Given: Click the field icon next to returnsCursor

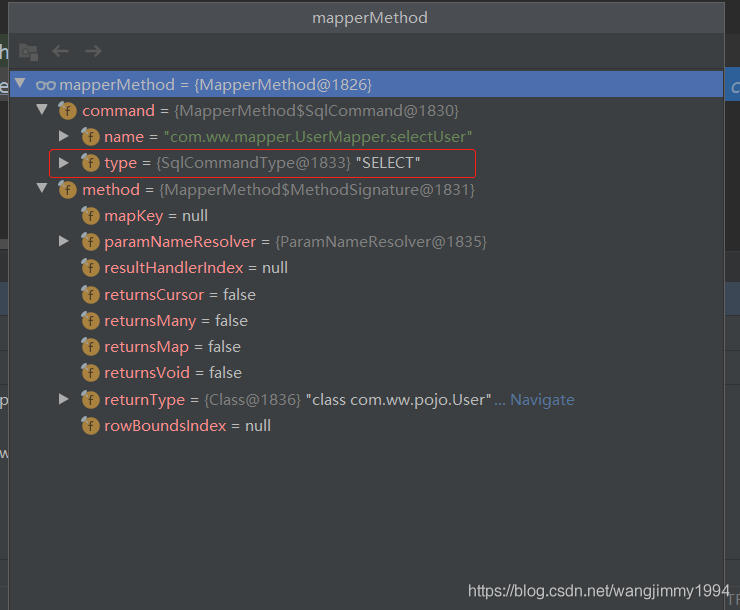Looking at the screenshot, I should 90,295.
